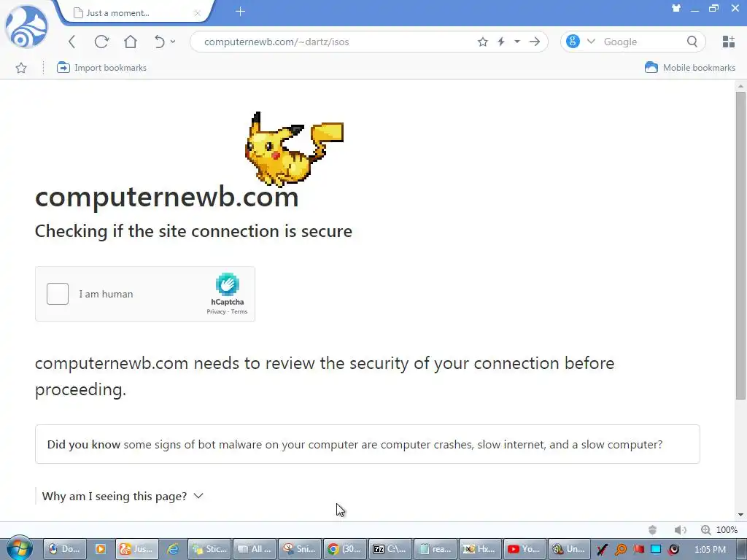
Task: Open the undo-close-tab dropdown arrow
Action: [x=173, y=42]
